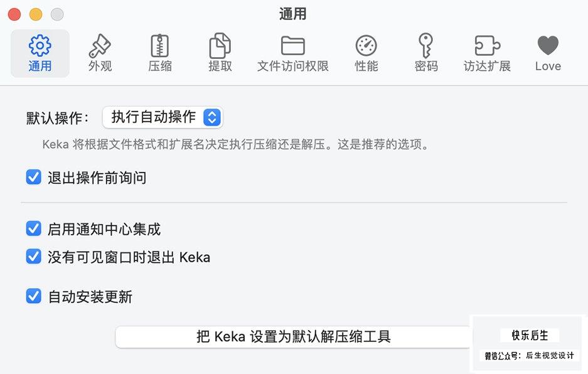Click the 压缩 tab label text
588x374 pixels.
(x=160, y=66)
